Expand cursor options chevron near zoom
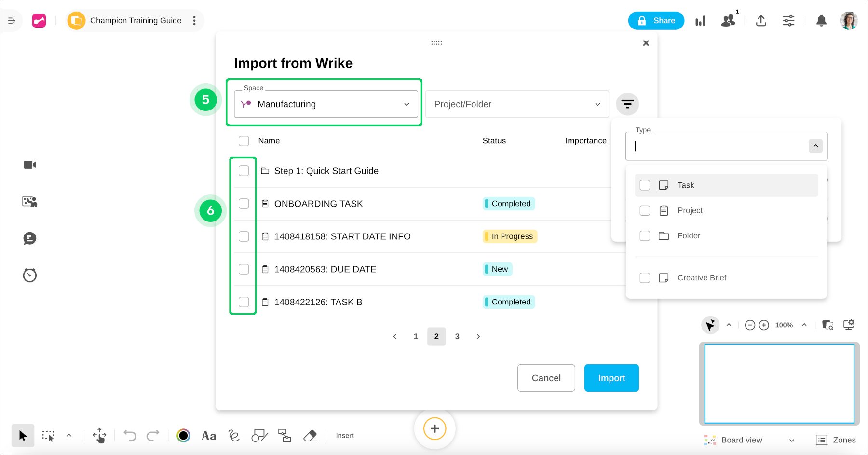868x455 pixels. (x=729, y=325)
